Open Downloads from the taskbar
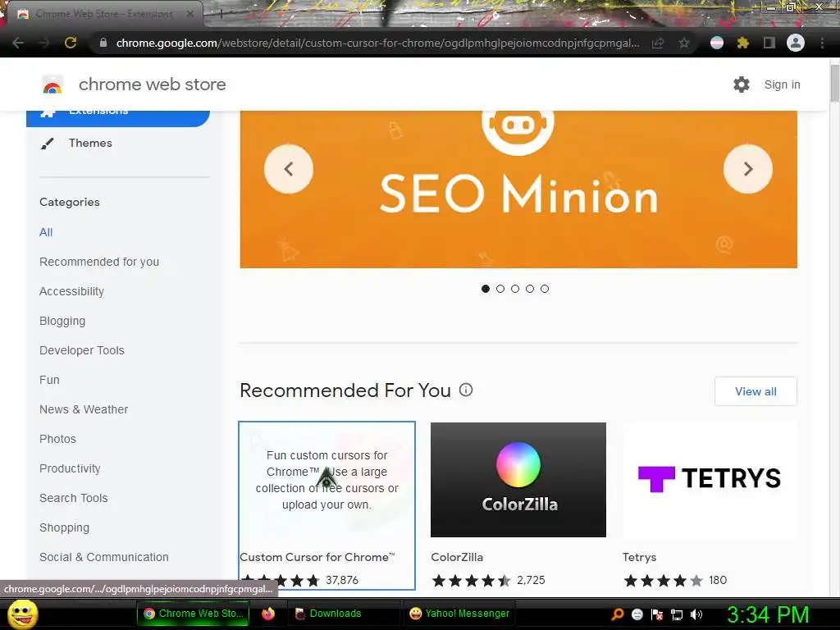The width and height of the screenshot is (840, 630). coord(343,614)
